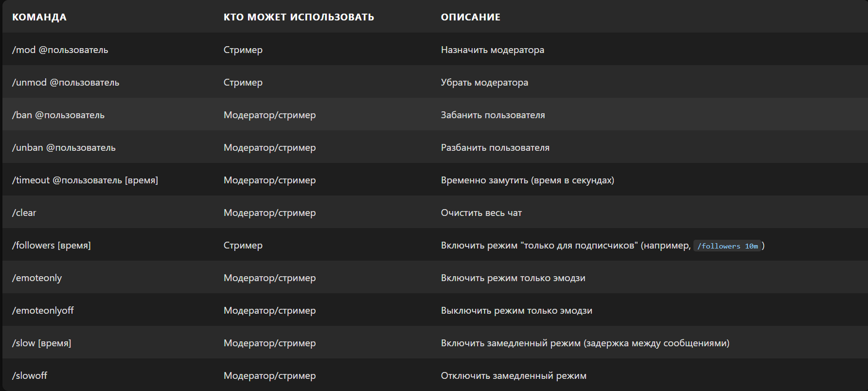Viewport: 868px width, 391px height.
Task: Click the /followers 10m inline code example
Action: tap(727, 246)
